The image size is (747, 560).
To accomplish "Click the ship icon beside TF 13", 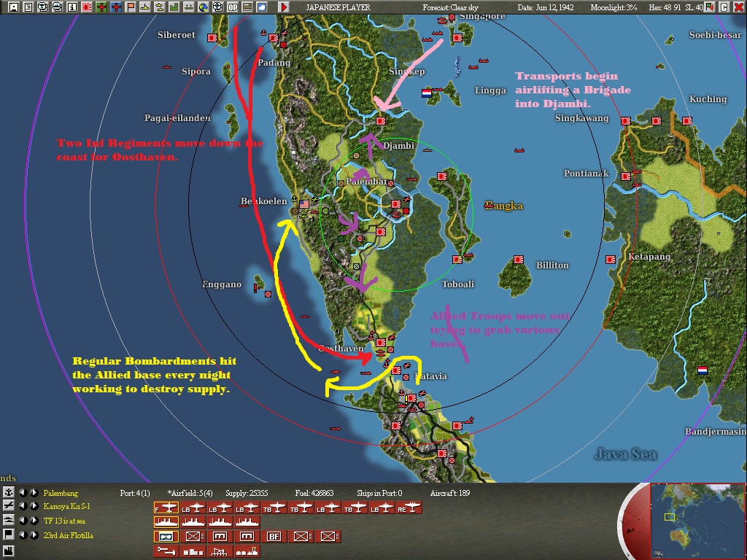I will point(8,520).
